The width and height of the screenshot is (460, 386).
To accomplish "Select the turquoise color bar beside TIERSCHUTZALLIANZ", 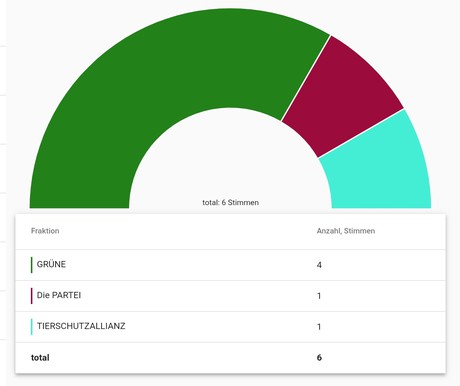I will (x=32, y=326).
